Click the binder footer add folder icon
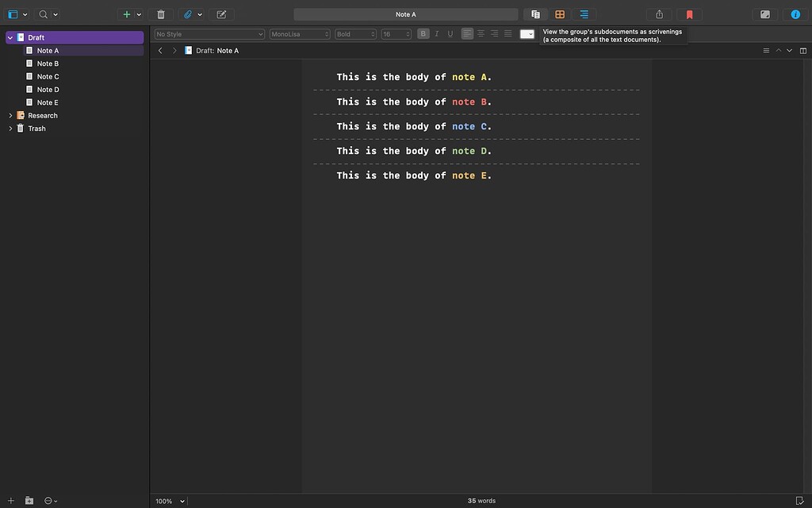 [x=29, y=501]
